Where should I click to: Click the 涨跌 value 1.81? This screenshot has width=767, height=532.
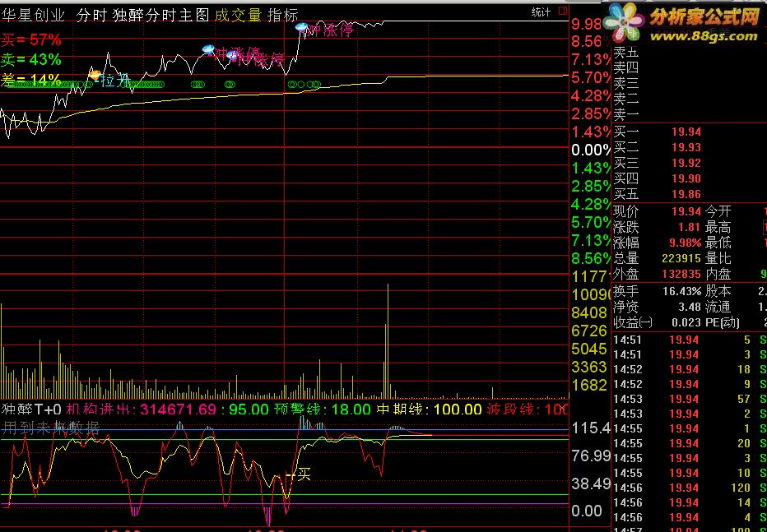coord(689,227)
